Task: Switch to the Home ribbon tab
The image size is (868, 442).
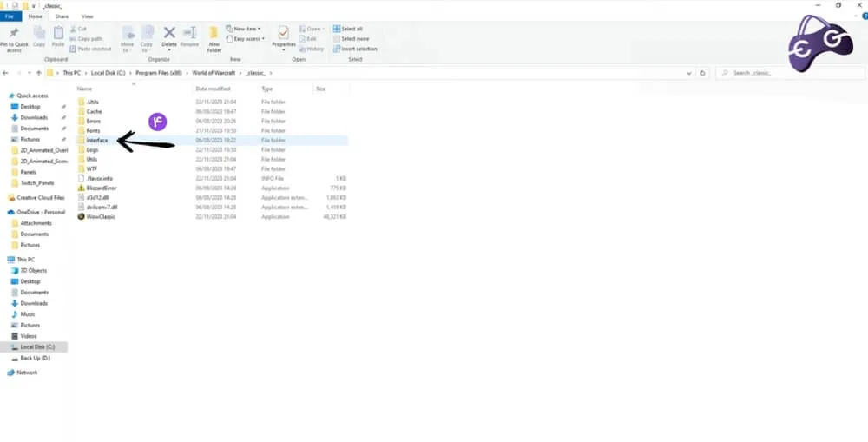Action: click(x=35, y=16)
